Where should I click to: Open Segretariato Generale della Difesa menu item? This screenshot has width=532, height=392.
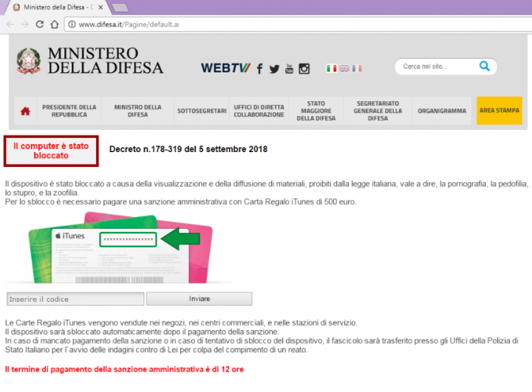tap(378, 111)
